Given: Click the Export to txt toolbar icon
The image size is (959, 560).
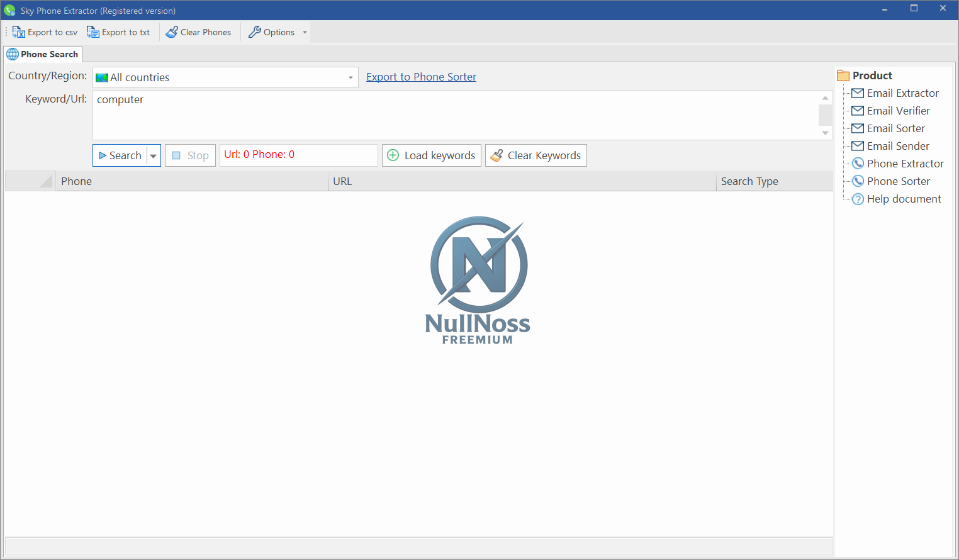Looking at the screenshot, I should (x=93, y=32).
